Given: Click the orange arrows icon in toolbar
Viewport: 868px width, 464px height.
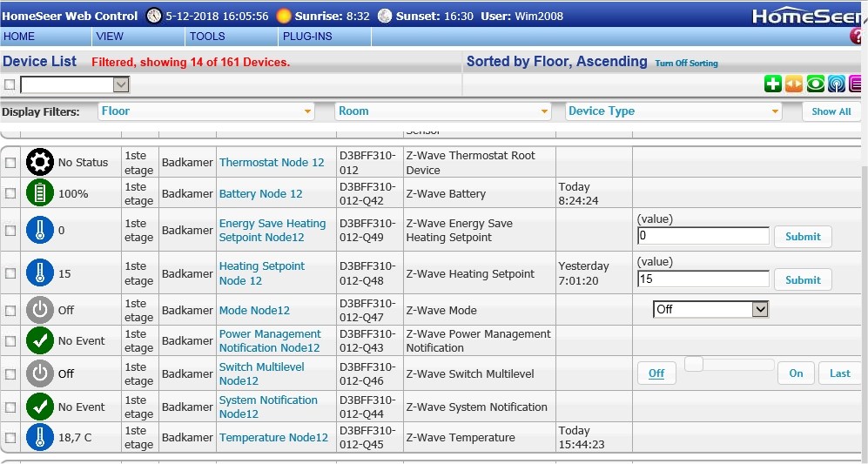Looking at the screenshot, I should (794, 84).
